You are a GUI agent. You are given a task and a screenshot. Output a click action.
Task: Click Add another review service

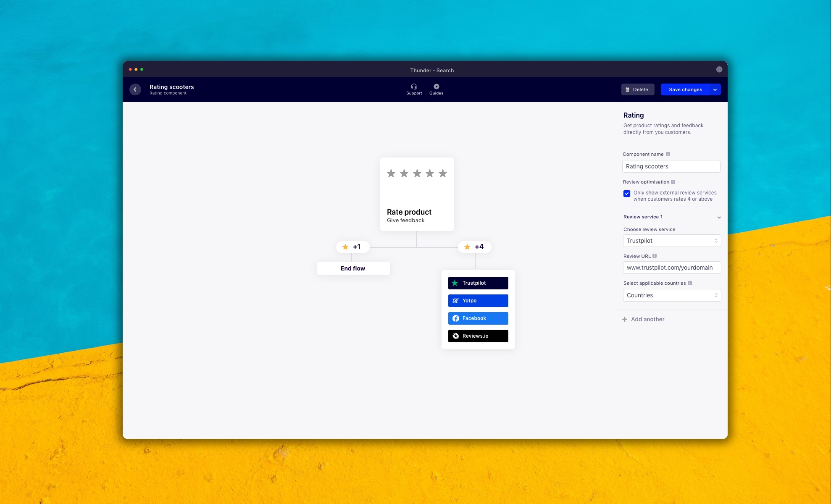pyautogui.click(x=643, y=319)
